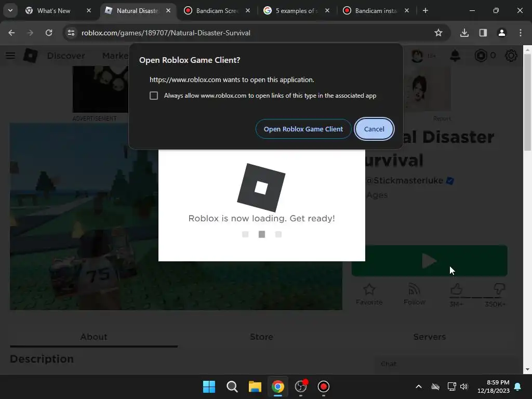Like the game with thumbs up
Image resolution: width=532 pixels, height=399 pixels.
[456, 289]
